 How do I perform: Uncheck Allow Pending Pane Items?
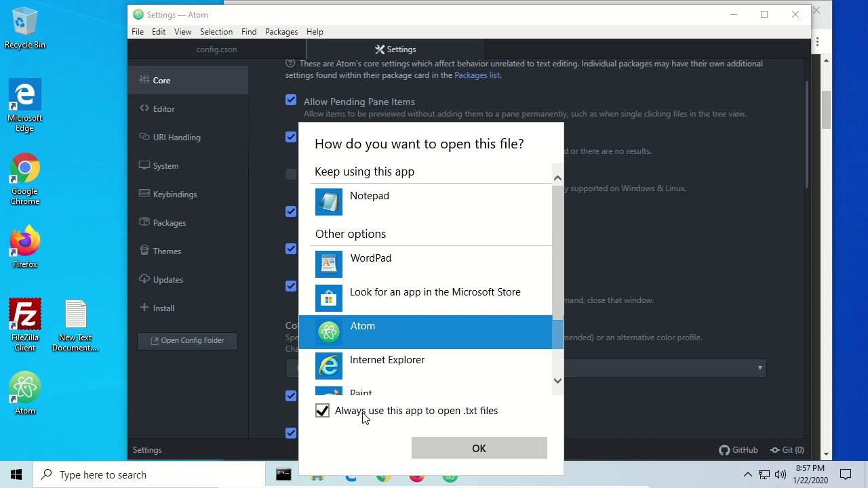tap(291, 100)
